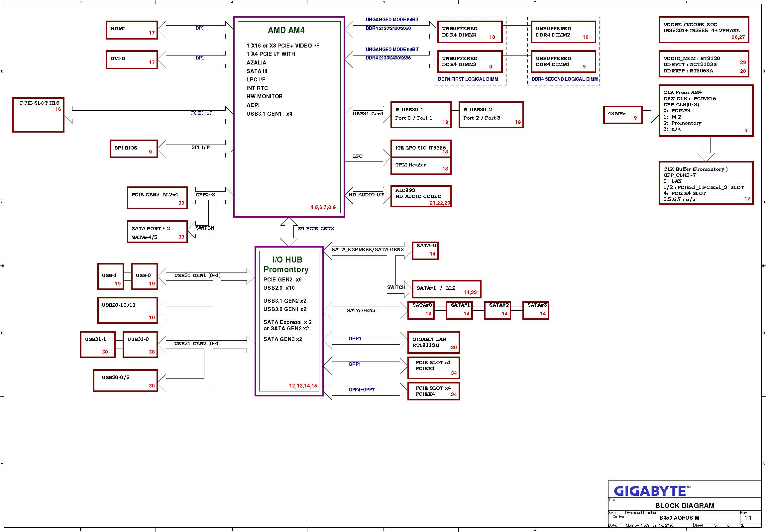Select the R_USB30_1 Port 0/Port 1 box
The width and height of the screenshot is (766, 532).
421,115
